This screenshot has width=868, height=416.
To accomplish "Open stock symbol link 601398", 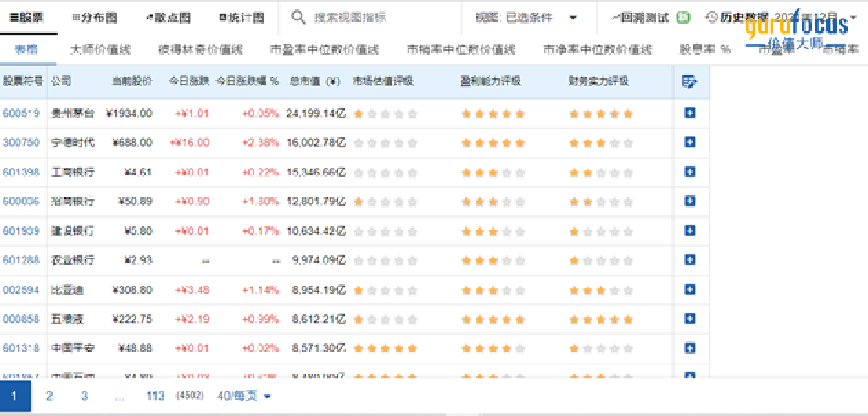I will [21, 172].
